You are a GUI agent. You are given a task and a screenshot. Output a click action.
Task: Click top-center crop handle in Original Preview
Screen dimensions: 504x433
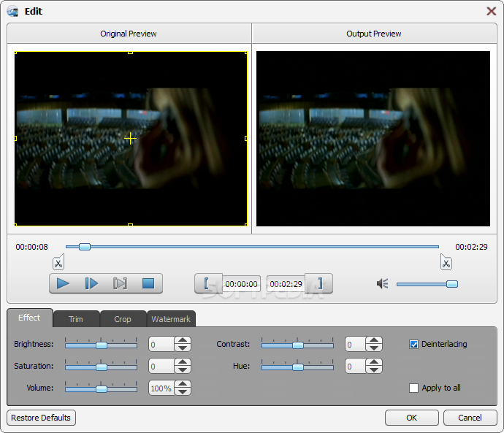130,53
